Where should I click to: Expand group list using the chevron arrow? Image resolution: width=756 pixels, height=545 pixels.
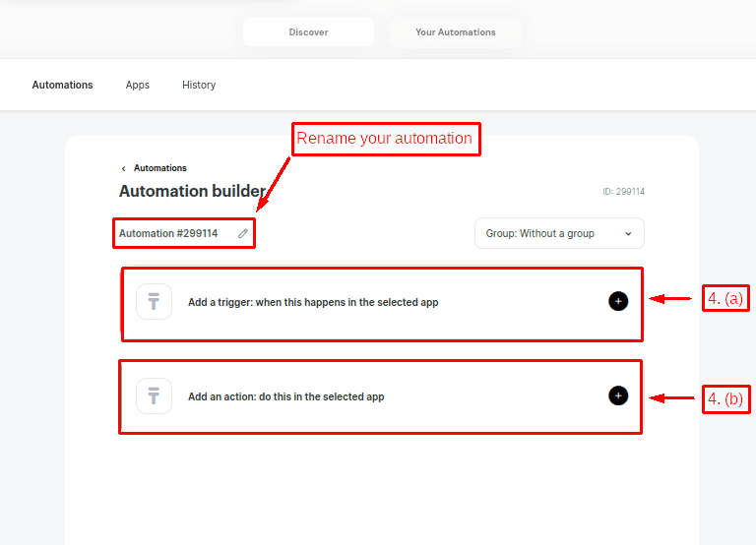click(628, 233)
